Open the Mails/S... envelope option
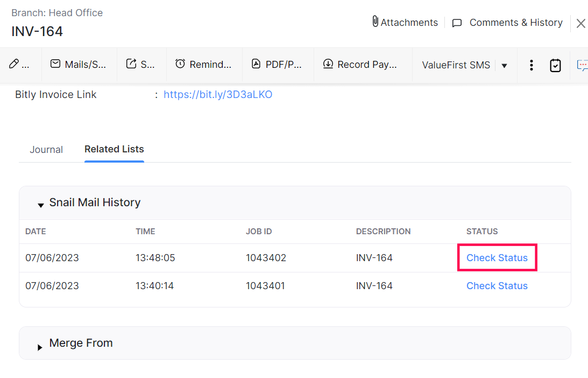 78,65
